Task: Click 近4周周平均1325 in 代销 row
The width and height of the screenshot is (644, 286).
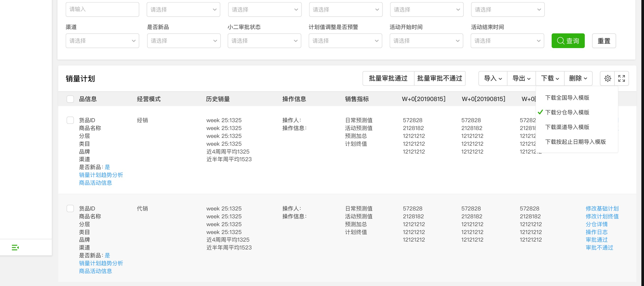Action: 228,240
